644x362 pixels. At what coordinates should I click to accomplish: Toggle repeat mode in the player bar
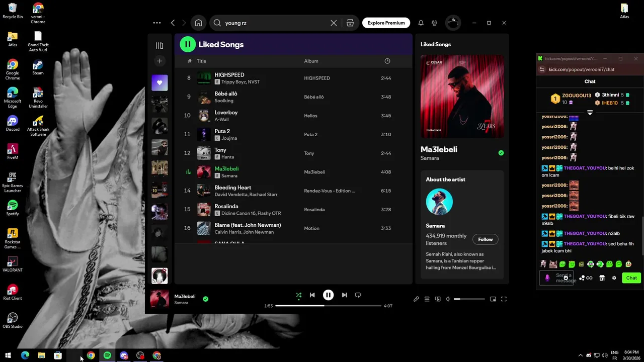tap(358, 295)
